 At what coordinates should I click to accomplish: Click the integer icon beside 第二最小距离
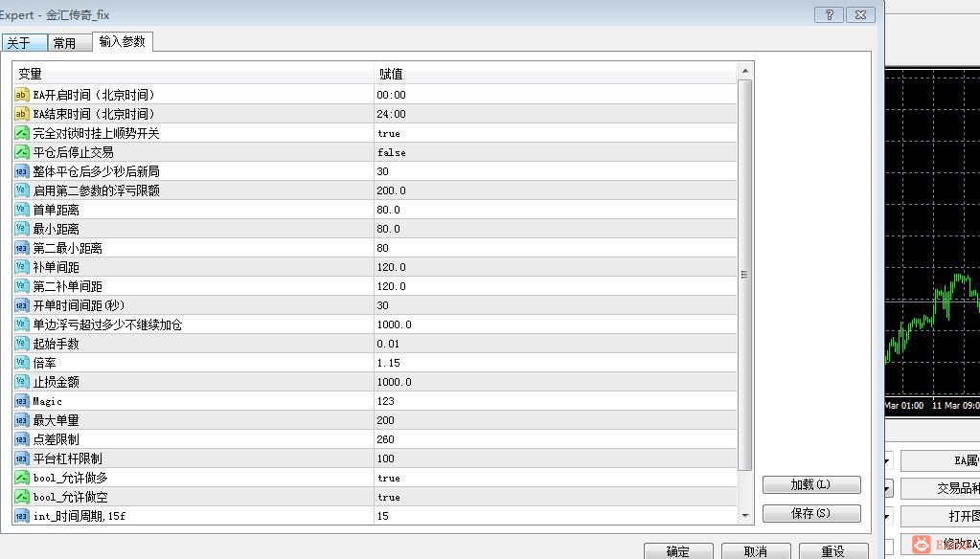pos(21,248)
